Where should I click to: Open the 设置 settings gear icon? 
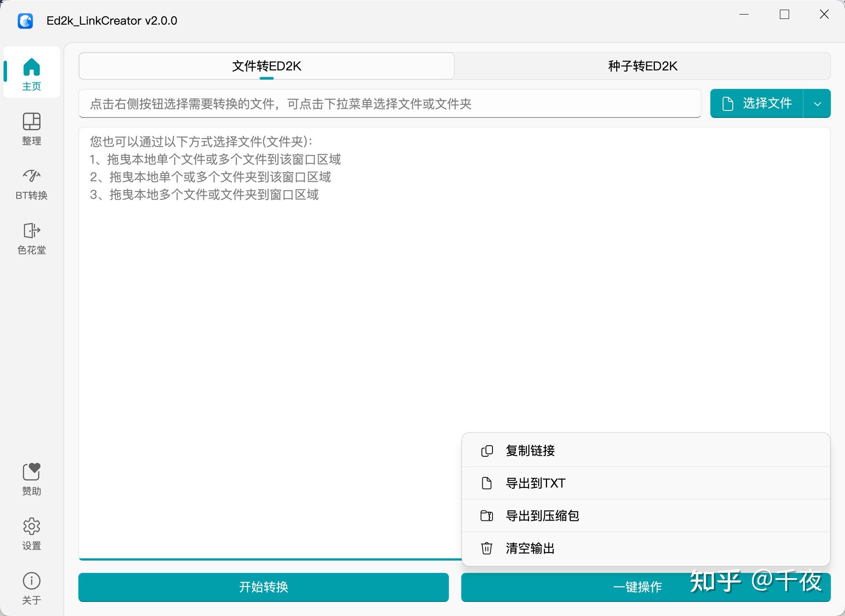tap(32, 534)
